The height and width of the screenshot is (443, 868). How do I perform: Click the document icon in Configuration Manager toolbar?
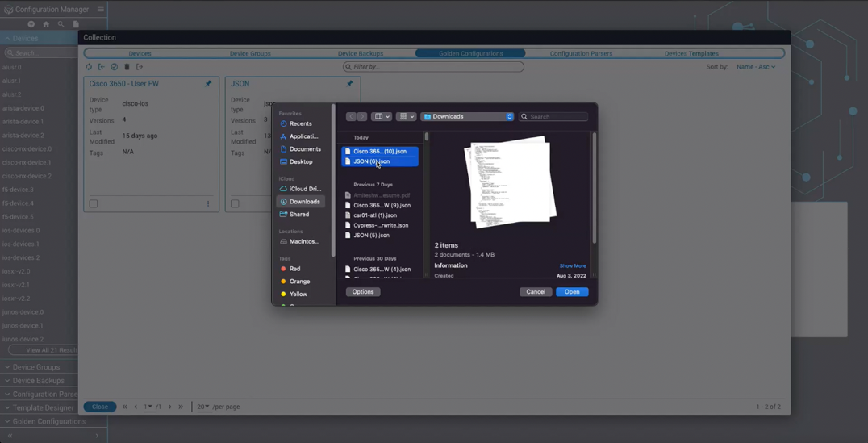coord(76,24)
